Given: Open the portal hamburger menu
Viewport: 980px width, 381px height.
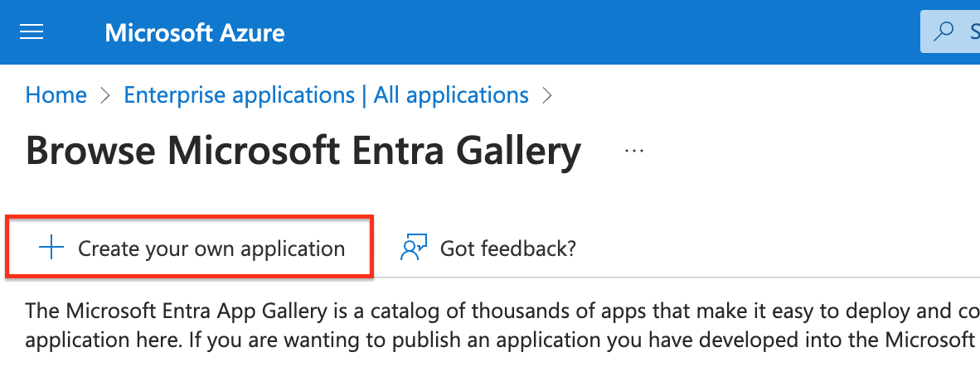Looking at the screenshot, I should click(x=32, y=32).
